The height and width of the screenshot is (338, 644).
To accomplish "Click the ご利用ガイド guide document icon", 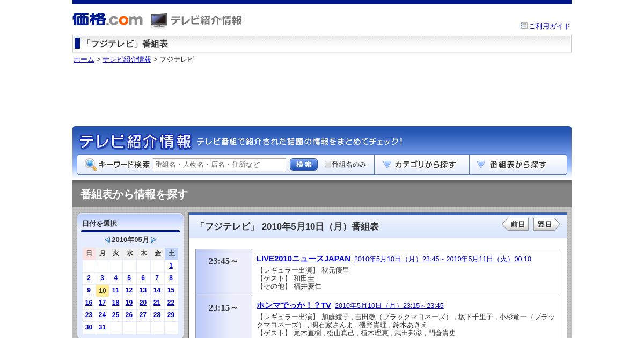I will click(524, 26).
